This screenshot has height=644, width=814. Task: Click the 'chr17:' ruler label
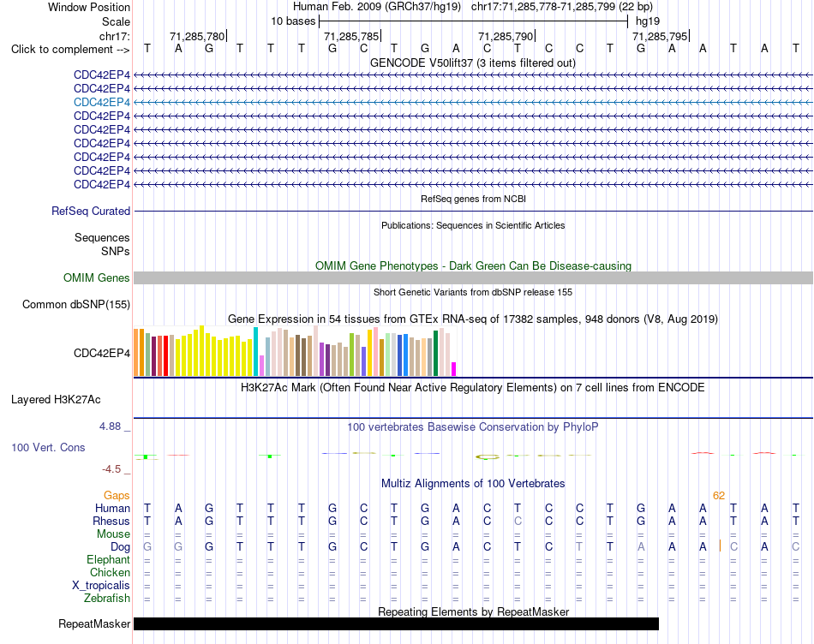115,36
